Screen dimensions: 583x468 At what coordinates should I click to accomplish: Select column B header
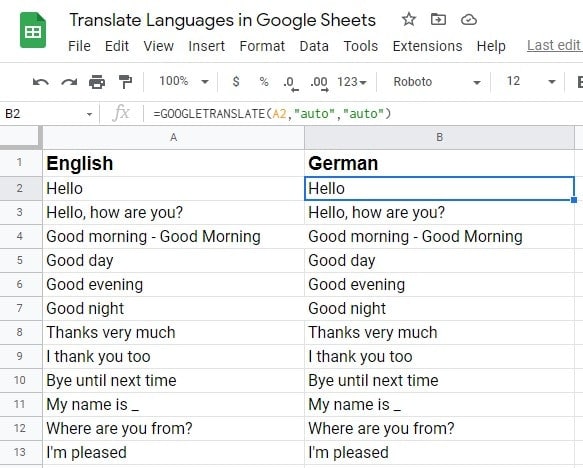pos(439,138)
